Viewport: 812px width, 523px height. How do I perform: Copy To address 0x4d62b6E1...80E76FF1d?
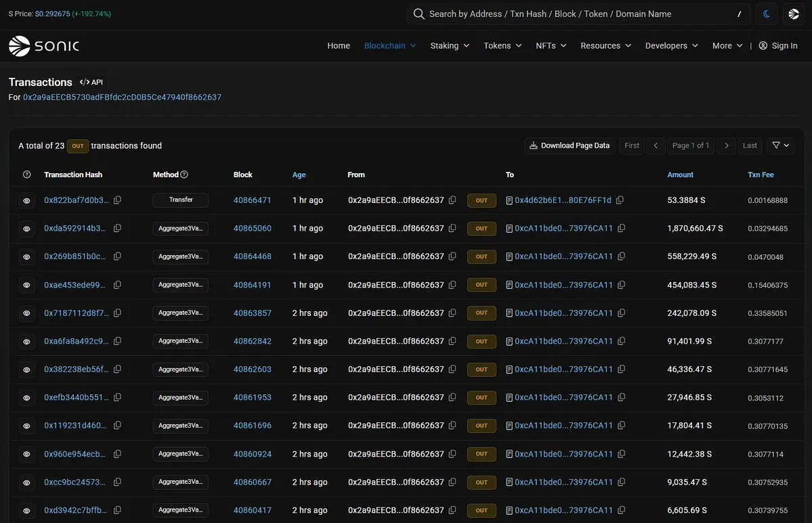[x=620, y=200]
